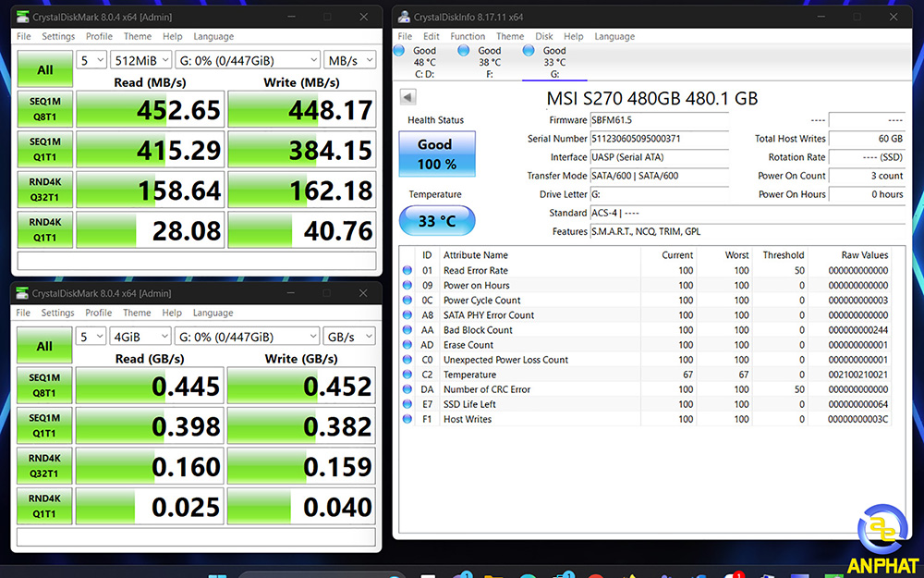The width and height of the screenshot is (924, 578).
Task: Open Help menu in bottom CrystalDiskMark
Action: click(x=172, y=313)
